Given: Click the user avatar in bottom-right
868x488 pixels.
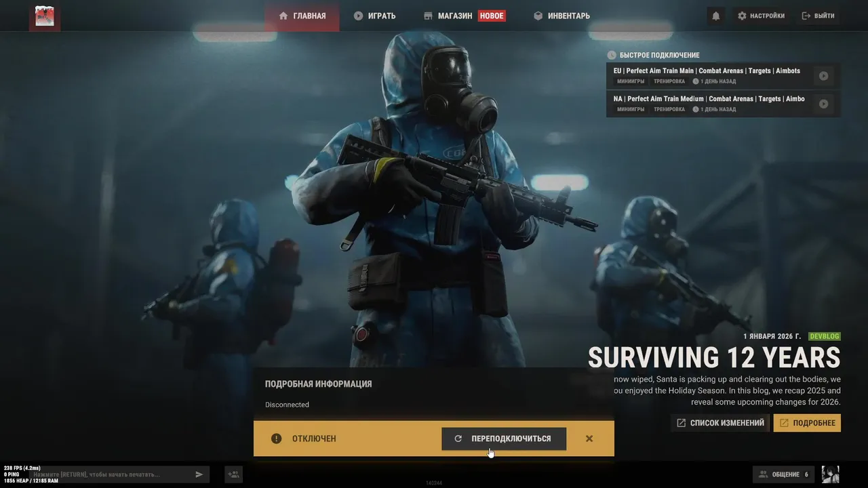Looking at the screenshot, I should tap(830, 474).
